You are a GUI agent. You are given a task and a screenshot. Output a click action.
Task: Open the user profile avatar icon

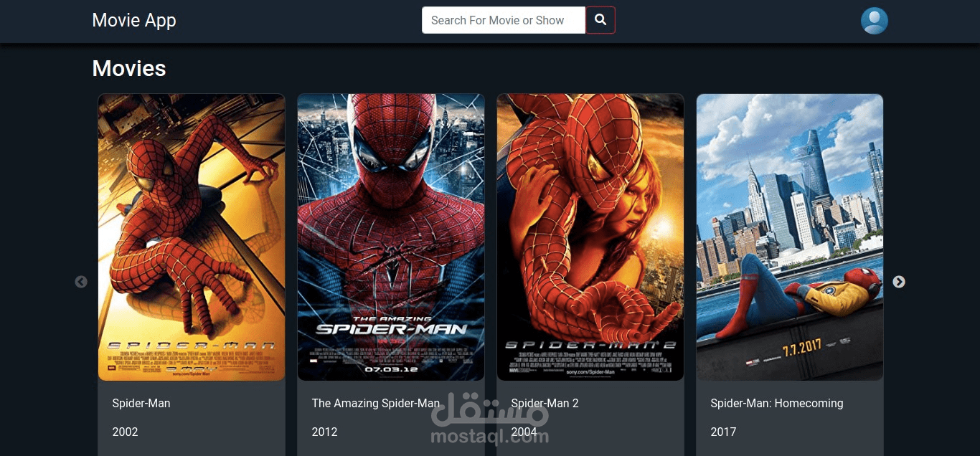874,21
